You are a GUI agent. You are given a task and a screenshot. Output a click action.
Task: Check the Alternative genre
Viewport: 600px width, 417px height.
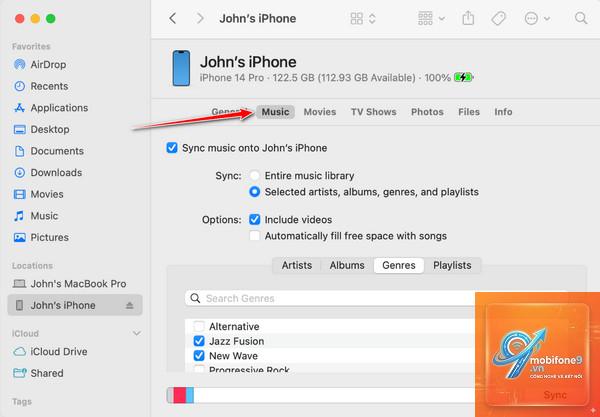click(x=199, y=326)
